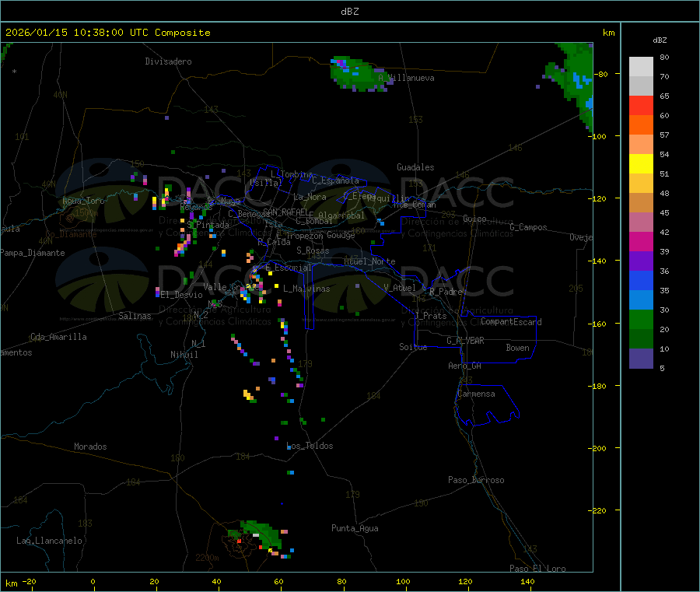Select the L_Malvinas place label

pyautogui.click(x=306, y=289)
